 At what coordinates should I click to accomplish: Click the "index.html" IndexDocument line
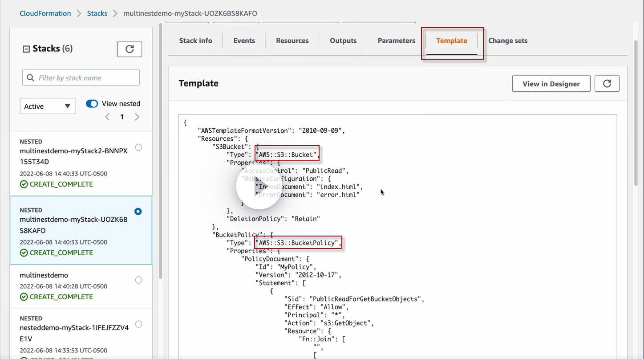click(309, 187)
